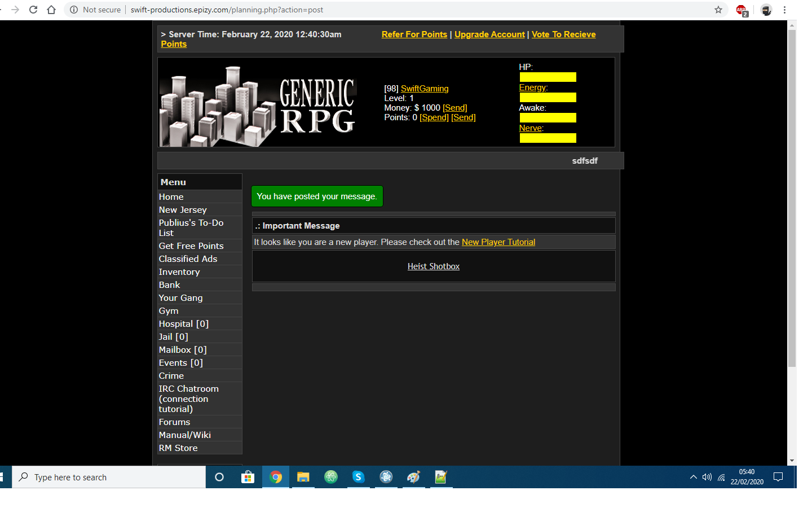Click the yellow Energy bar
The height and width of the screenshot is (508, 812).
click(x=548, y=98)
